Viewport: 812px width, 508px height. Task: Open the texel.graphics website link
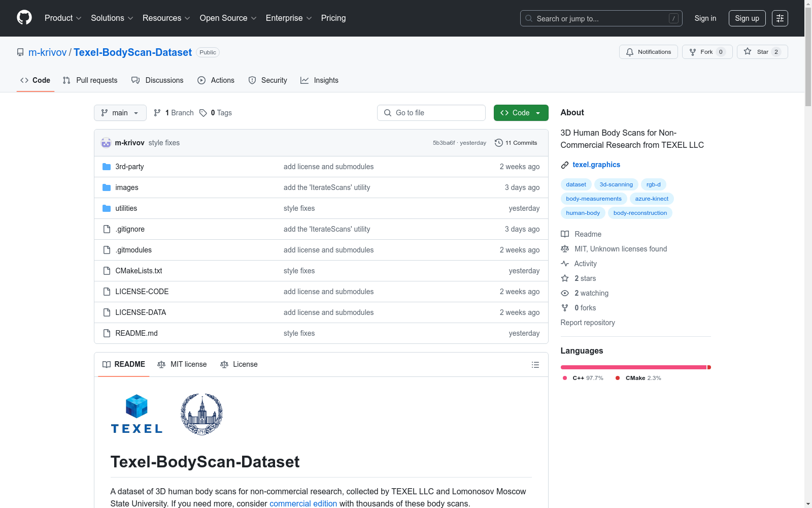[x=596, y=165]
